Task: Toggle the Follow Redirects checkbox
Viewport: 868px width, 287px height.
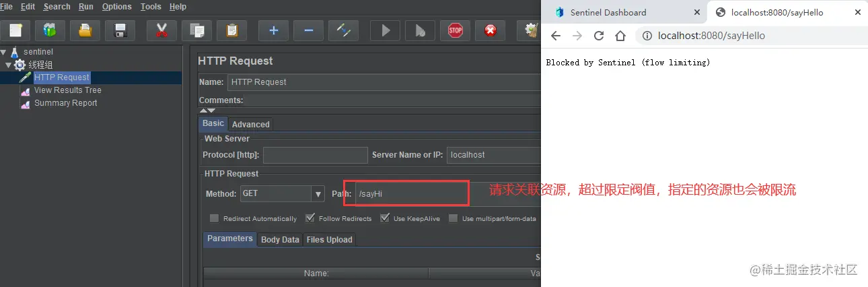Action: coord(310,218)
